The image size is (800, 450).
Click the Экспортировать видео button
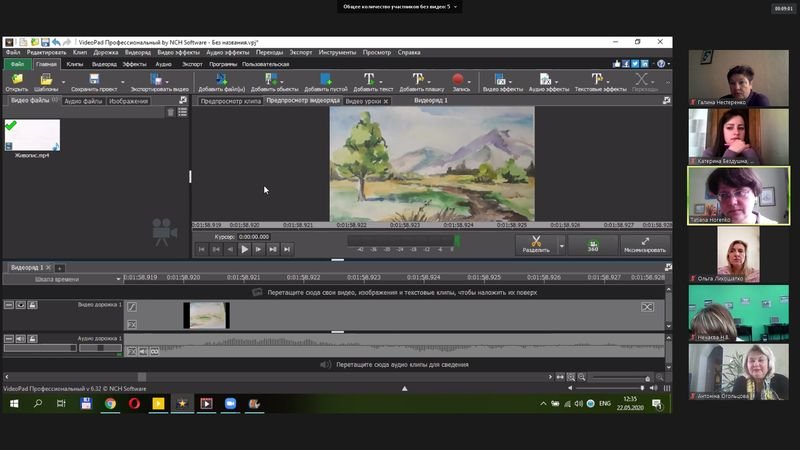click(158, 82)
